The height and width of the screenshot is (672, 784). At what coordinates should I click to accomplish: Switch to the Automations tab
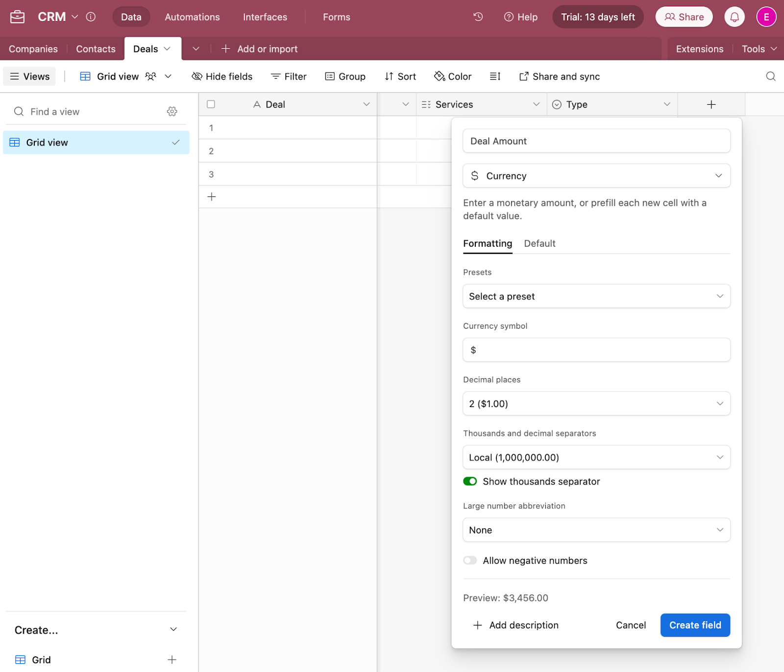coord(192,17)
